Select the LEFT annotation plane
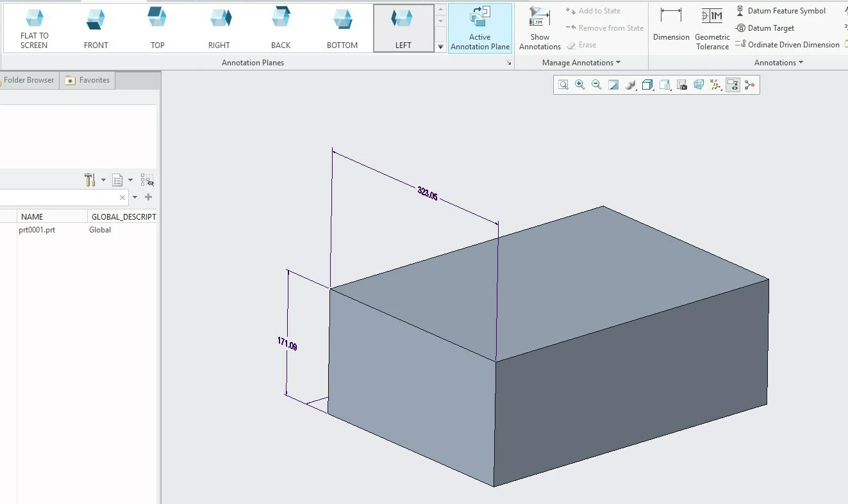The height and width of the screenshot is (504, 848). point(403,29)
